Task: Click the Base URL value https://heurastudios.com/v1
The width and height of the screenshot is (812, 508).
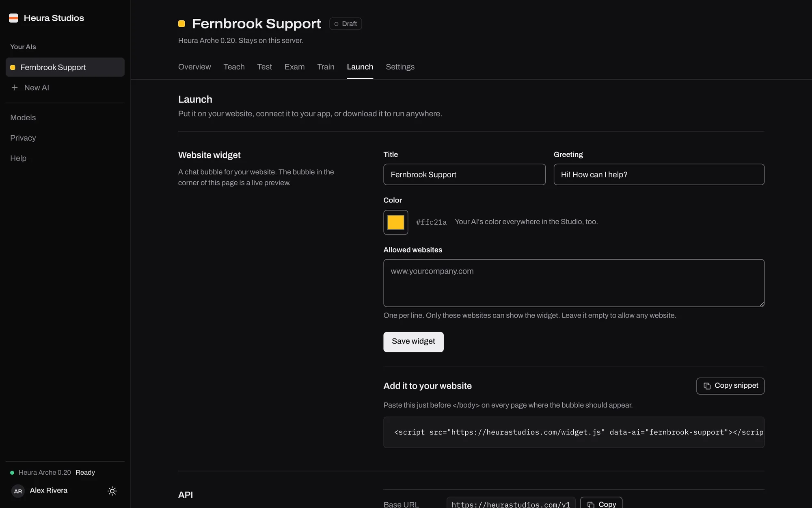Action: [511, 504]
